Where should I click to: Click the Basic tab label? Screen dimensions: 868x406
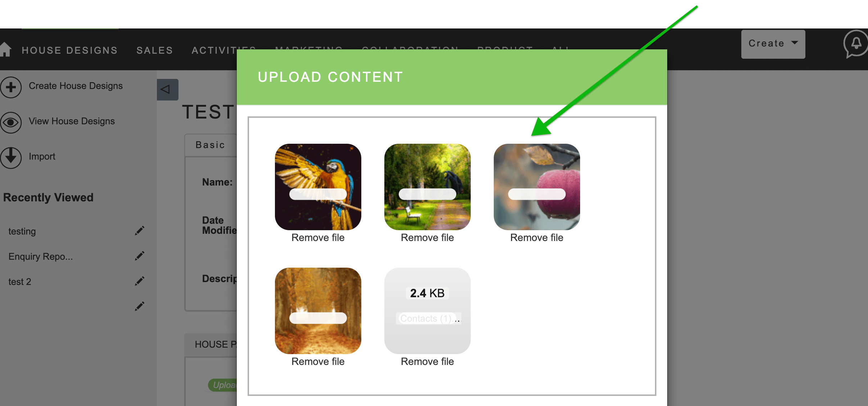[x=211, y=144]
